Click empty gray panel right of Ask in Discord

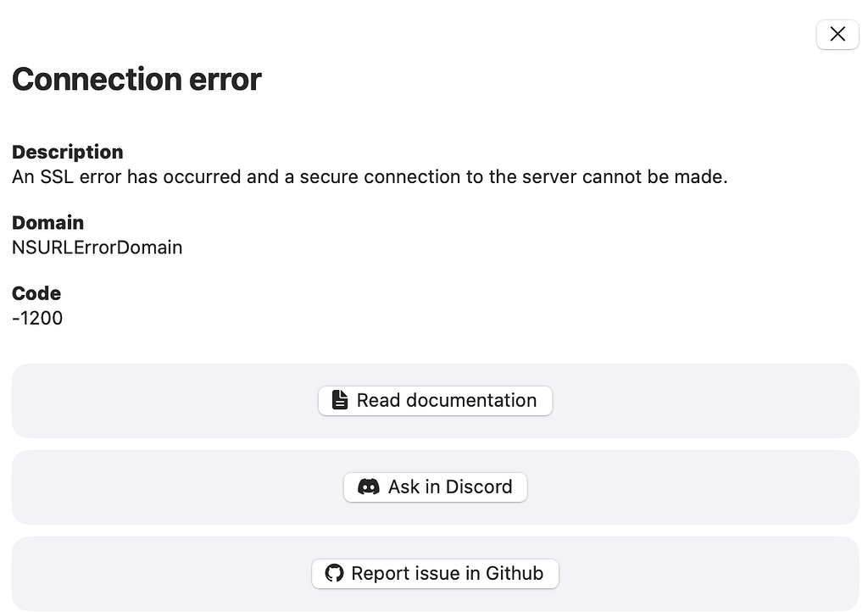695,487
